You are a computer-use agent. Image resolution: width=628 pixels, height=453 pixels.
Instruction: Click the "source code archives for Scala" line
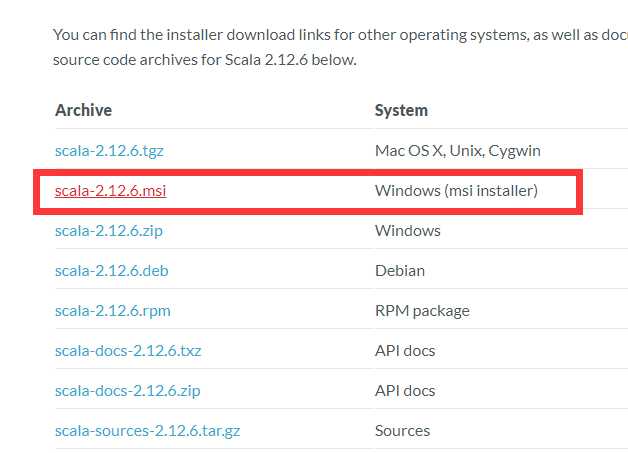point(204,60)
